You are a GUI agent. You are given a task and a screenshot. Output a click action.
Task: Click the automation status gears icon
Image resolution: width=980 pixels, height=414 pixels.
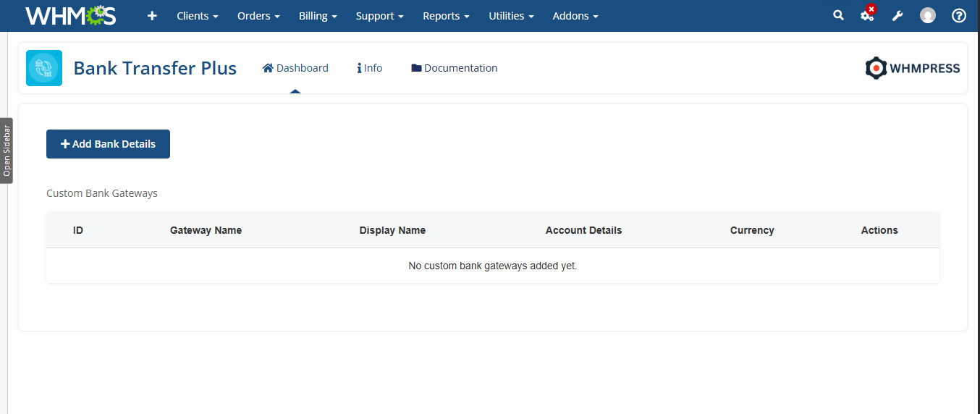click(x=867, y=15)
